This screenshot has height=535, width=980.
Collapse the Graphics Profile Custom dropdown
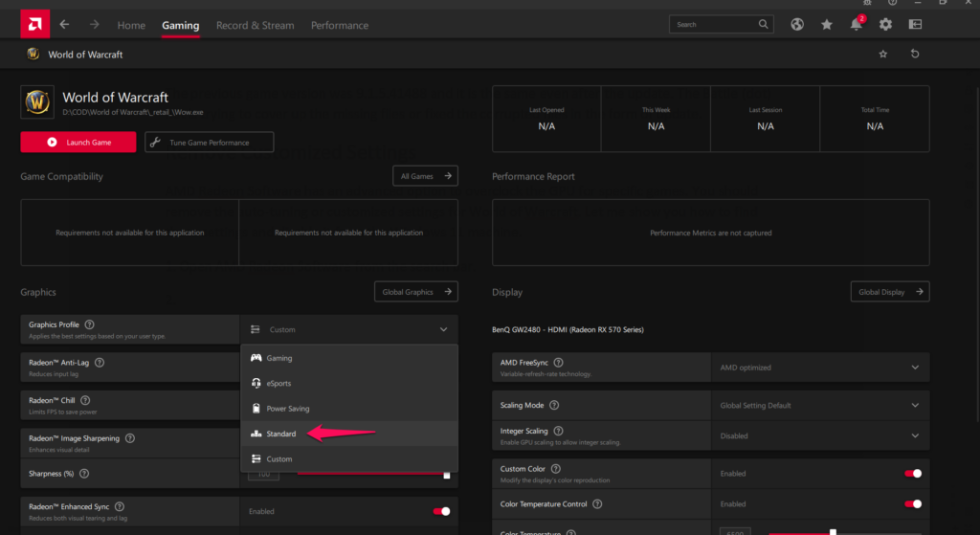coord(348,329)
